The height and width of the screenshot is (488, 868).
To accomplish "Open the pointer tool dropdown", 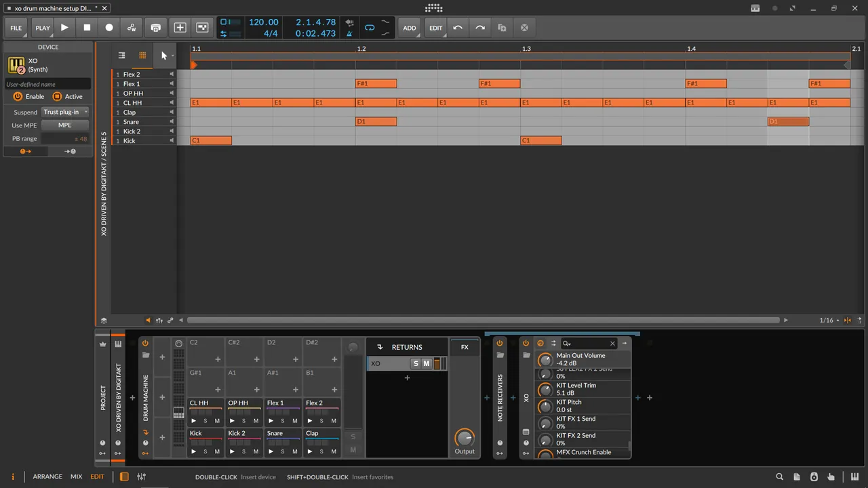I will click(165, 56).
